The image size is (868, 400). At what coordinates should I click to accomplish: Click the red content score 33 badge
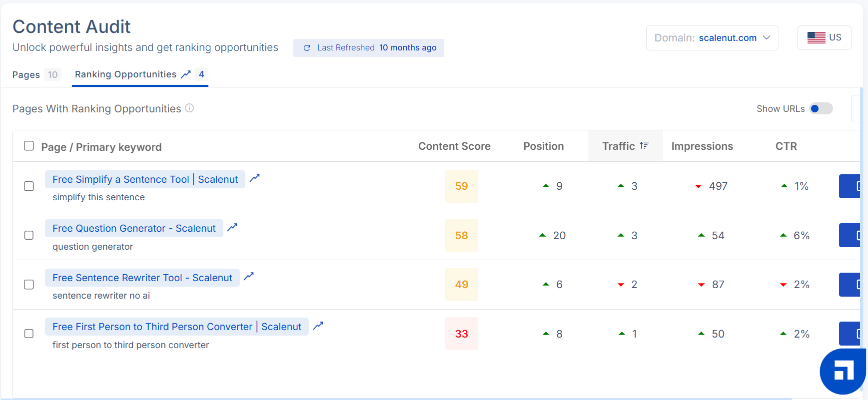[x=462, y=334]
